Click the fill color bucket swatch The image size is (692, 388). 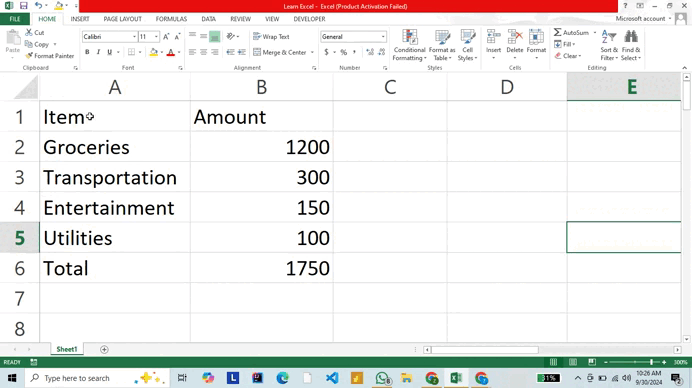coord(154,52)
